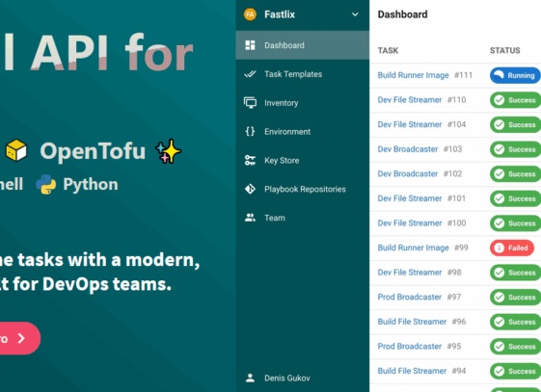Open Playbook Repositories menu item

pos(302,189)
